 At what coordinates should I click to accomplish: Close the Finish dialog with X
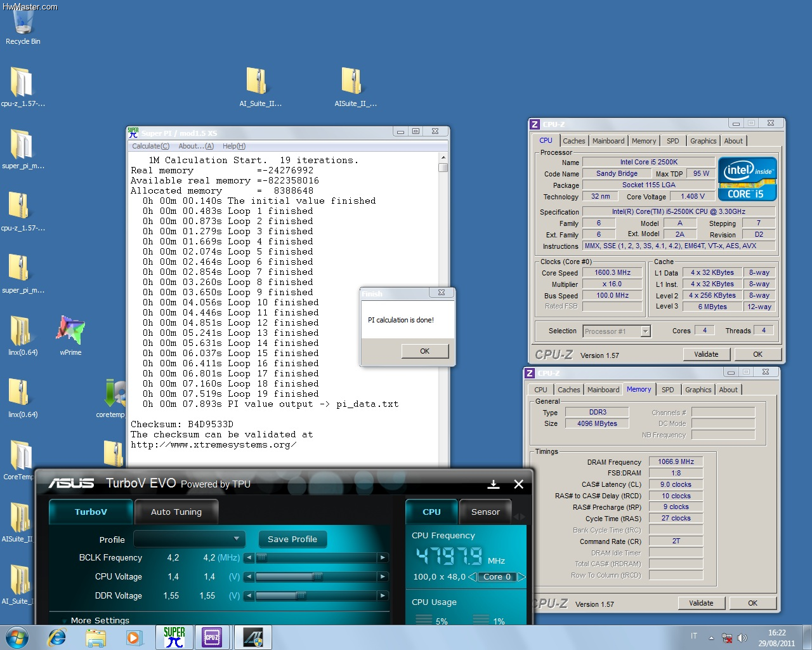(x=442, y=293)
